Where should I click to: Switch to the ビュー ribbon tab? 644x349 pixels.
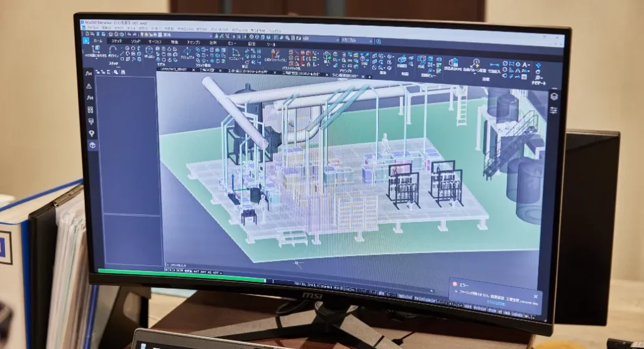pyautogui.click(x=231, y=43)
